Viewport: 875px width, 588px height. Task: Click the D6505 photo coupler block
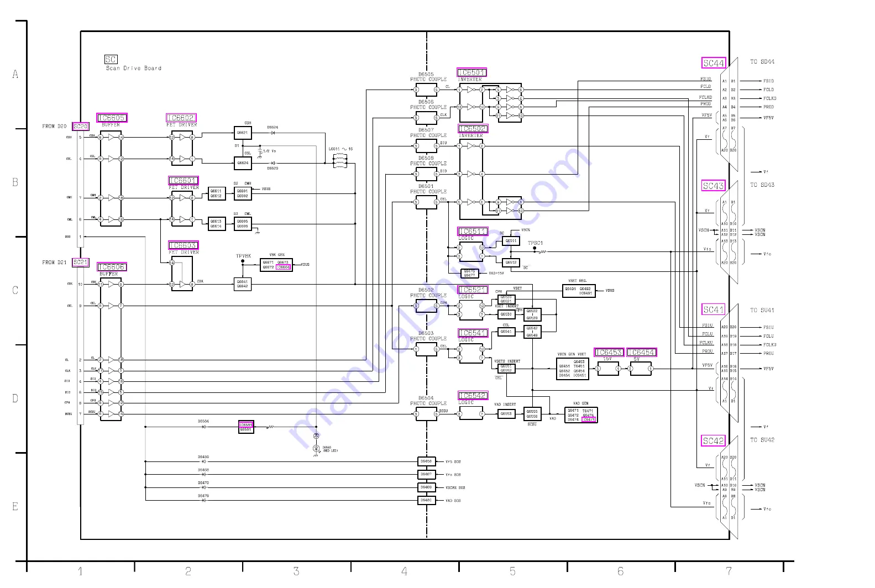[x=427, y=90]
